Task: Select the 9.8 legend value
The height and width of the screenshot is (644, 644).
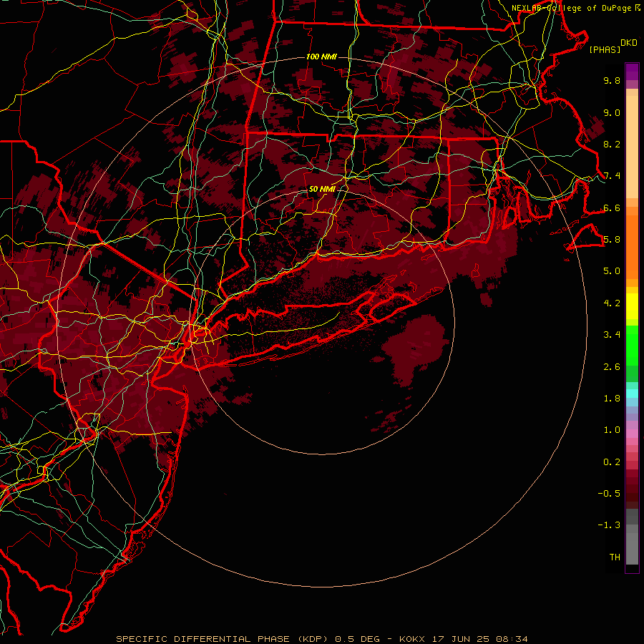Action: (x=612, y=80)
